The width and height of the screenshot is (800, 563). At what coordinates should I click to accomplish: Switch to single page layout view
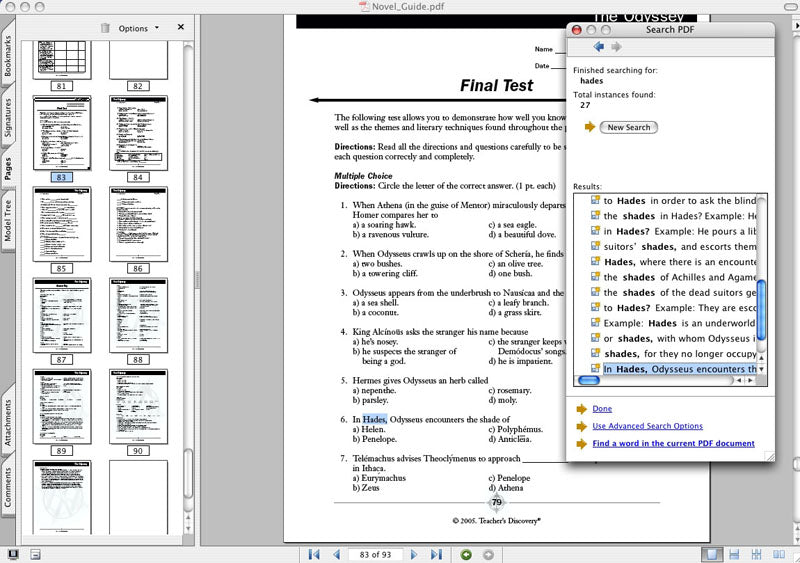point(713,554)
